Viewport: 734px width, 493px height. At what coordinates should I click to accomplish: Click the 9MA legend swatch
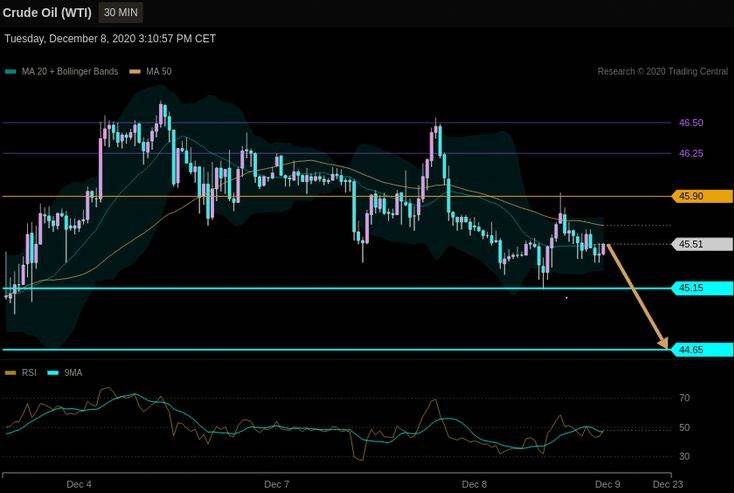click(53, 373)
